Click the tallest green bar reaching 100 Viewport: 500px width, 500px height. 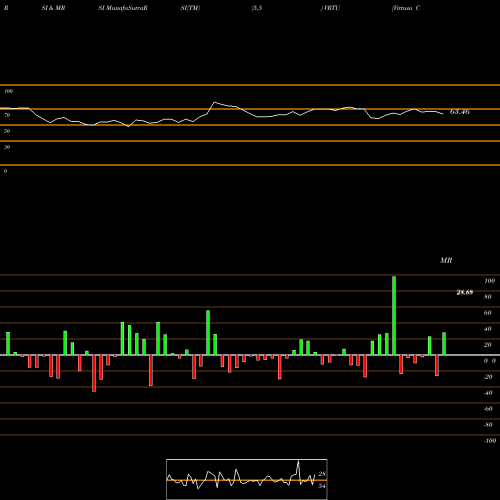394,315
